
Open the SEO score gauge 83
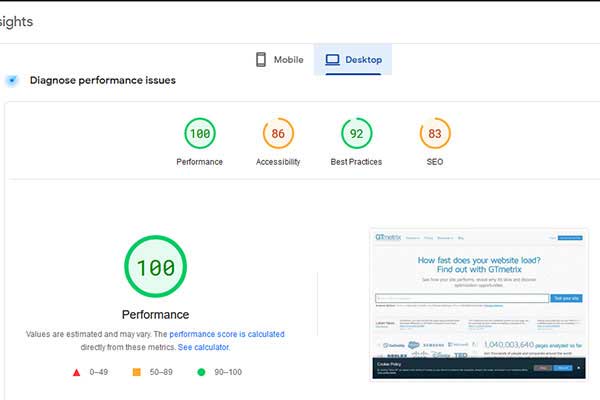coord(435,133)
